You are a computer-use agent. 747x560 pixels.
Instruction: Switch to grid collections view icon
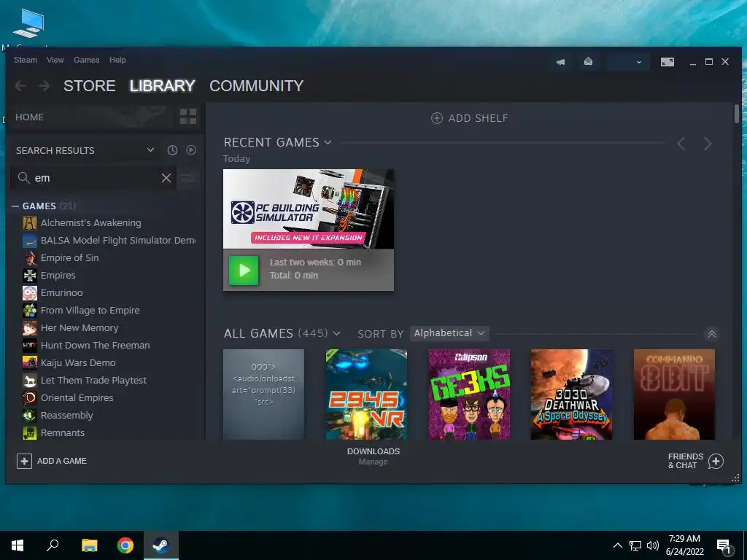tap(188, 117)
